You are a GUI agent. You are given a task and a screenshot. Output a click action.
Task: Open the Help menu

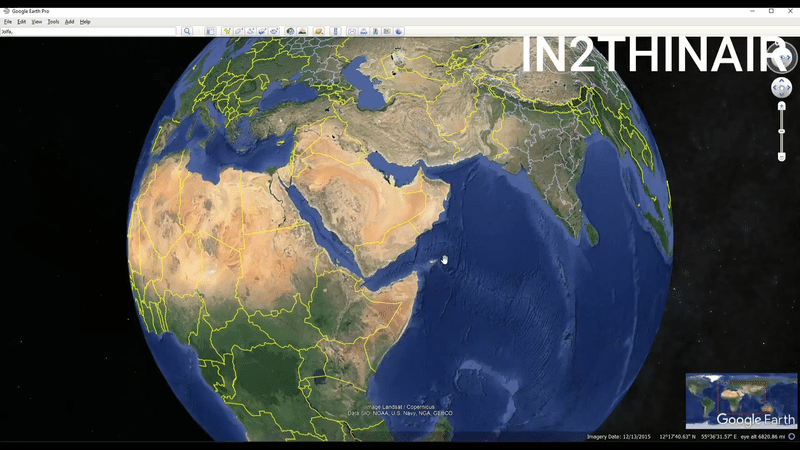[85, 22]
